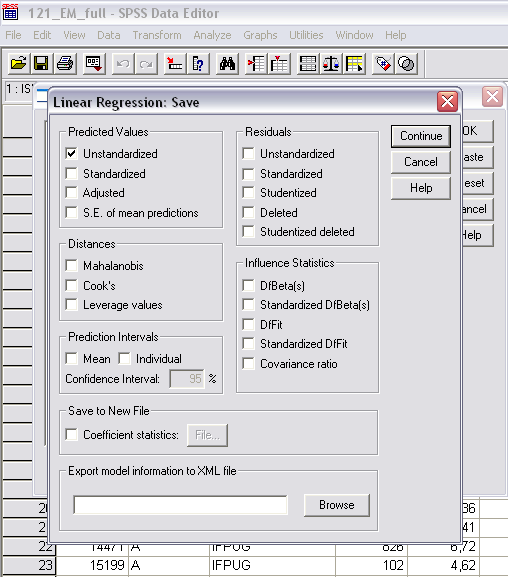Image resolution: width=508 pixels, height=577 pixels.
Task: Close the Linear Regression: Save dialog
Action: point(447,101)
